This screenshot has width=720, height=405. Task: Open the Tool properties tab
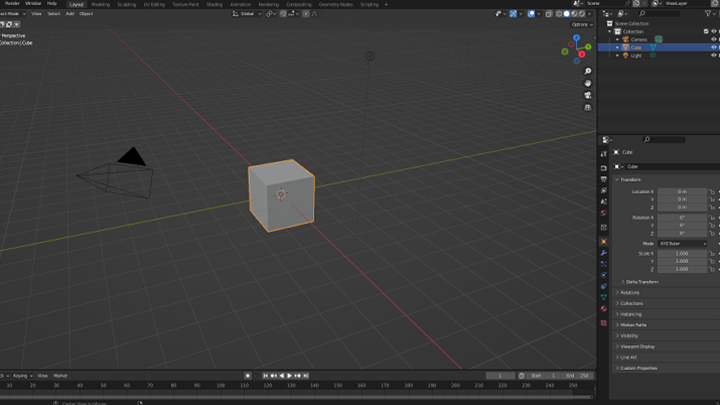603,154
